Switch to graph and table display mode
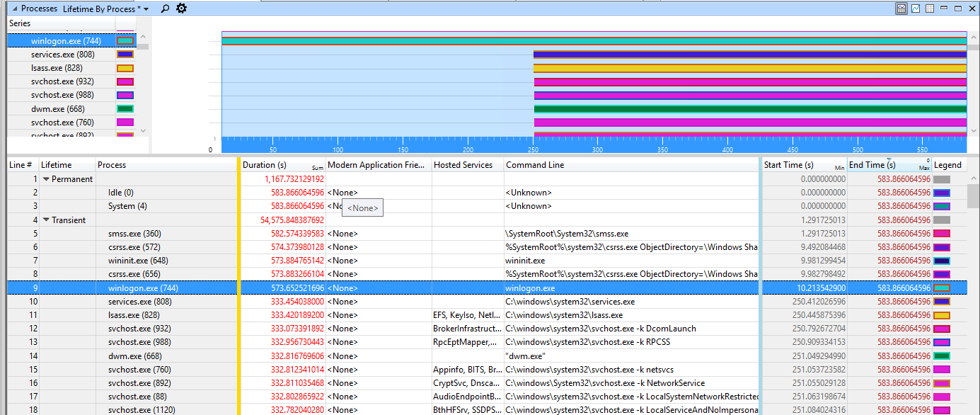Screen dimensions: 980x415 click(901, 8)
